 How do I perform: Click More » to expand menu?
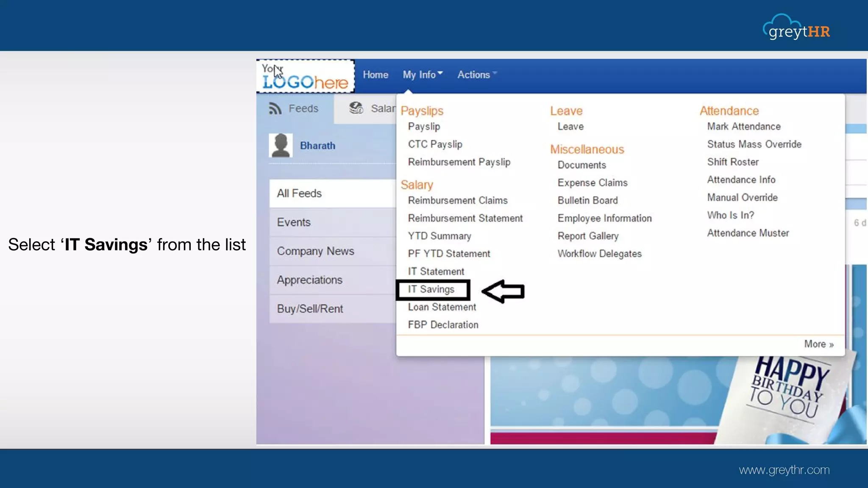pos(818,344)
